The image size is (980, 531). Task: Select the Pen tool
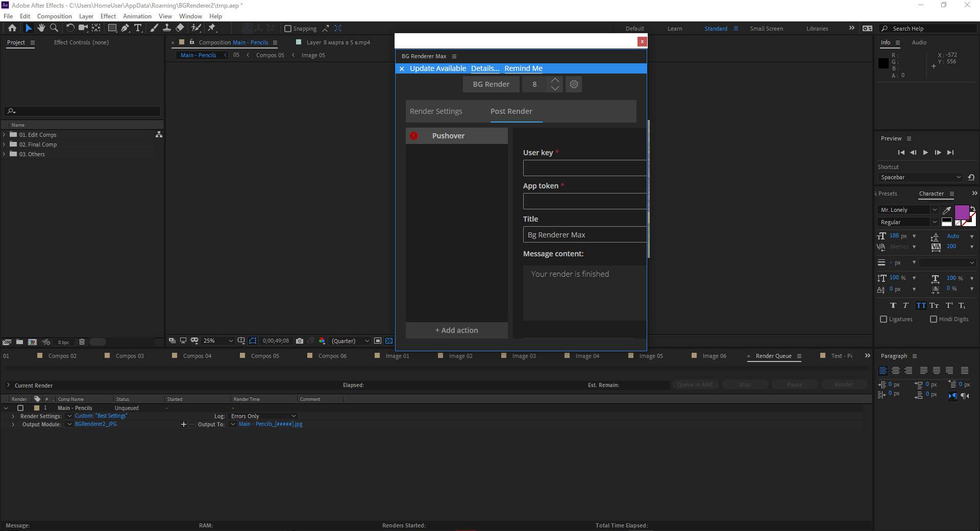pos(125,28)
